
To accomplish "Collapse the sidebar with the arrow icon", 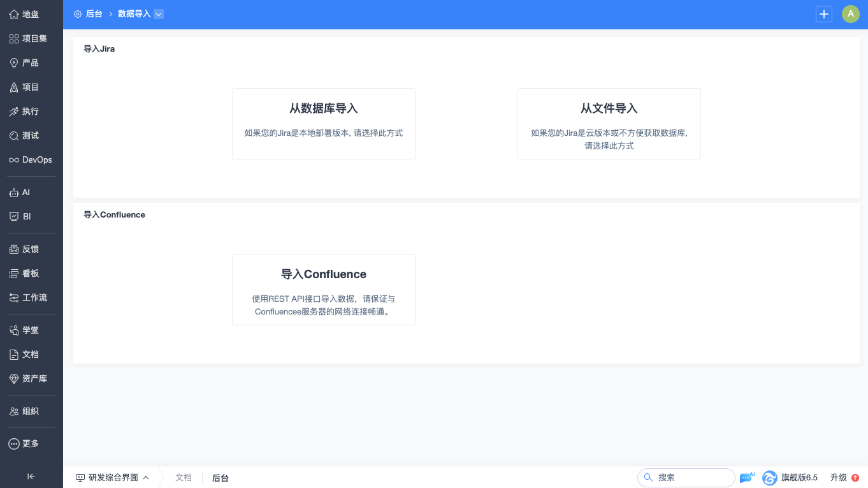I will (x=31, y=476).
